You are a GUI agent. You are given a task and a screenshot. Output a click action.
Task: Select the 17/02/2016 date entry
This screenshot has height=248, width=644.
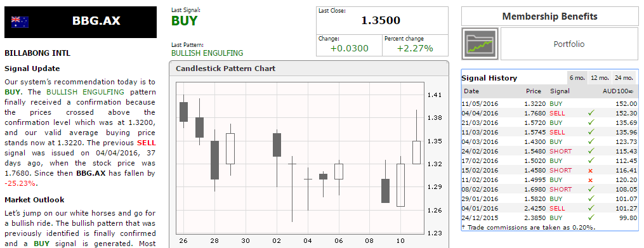[480, 160]
